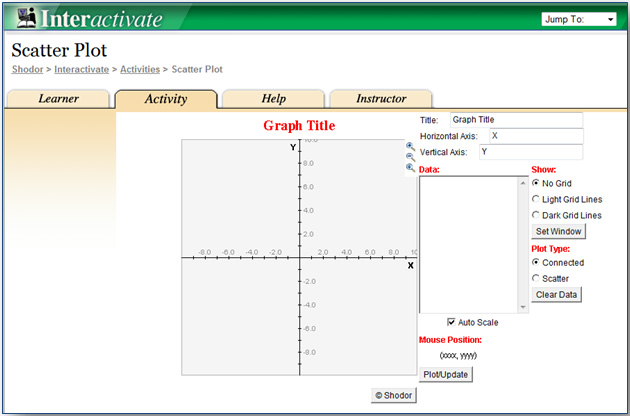Open the Jump To dropdown

click(x=579, y=19)
